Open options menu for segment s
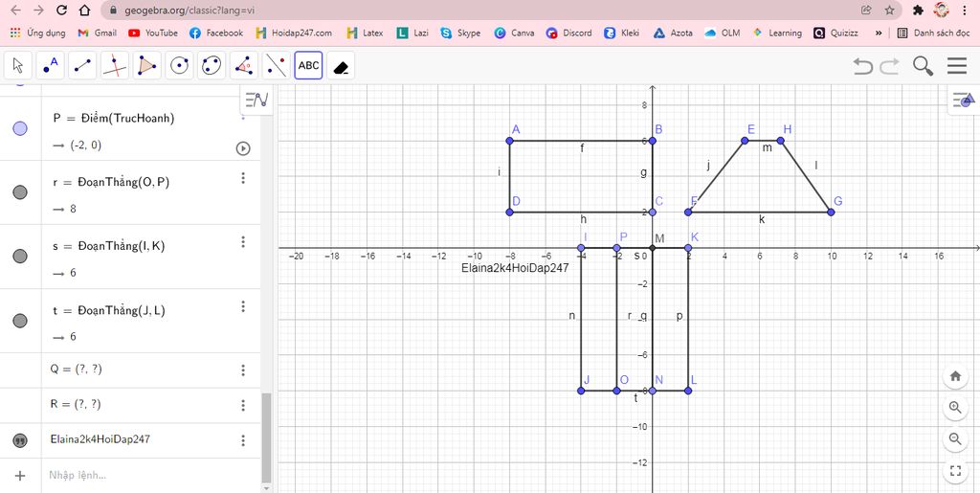980x493 pixels. [x=243, y=242]
